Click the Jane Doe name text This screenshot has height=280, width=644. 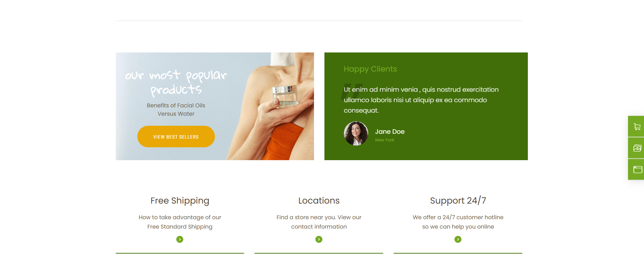390,132
